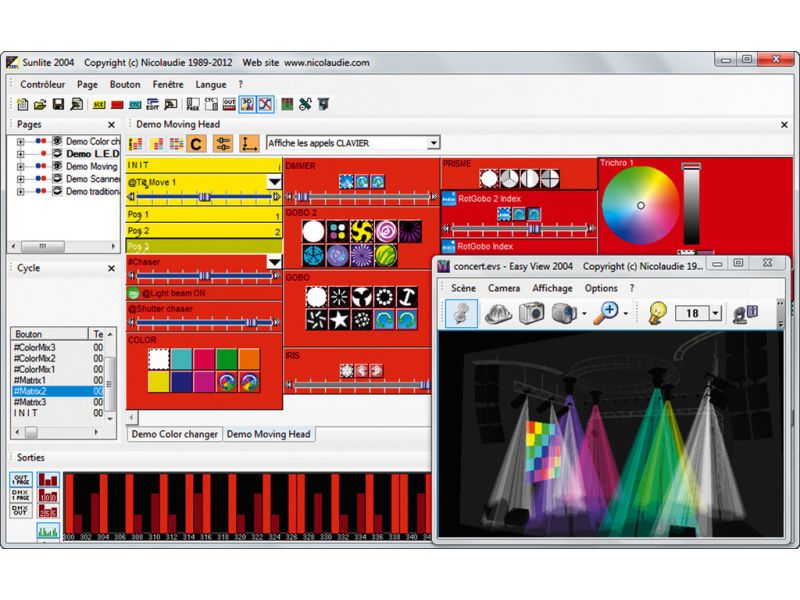Toggle the green level graph button in Sorties
The height and width of the screenshot is (600, 800).
point(48,531)
